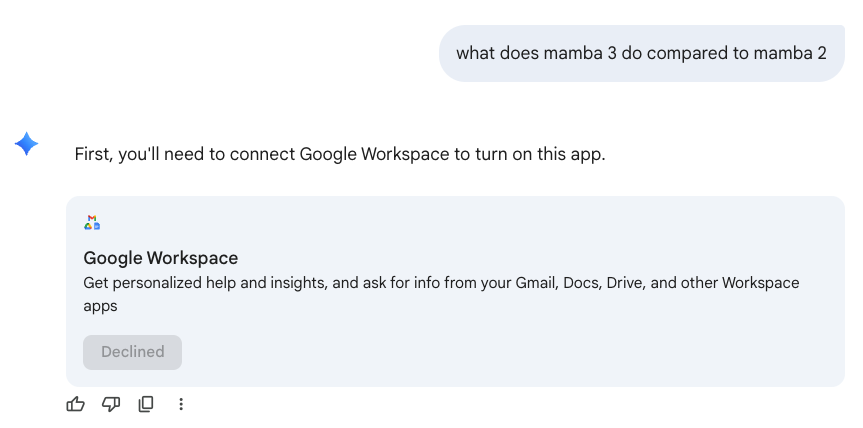Viewport: 863px width, 428px height.
Task: Click the Google Workspace apps icon
Action: 92,222
